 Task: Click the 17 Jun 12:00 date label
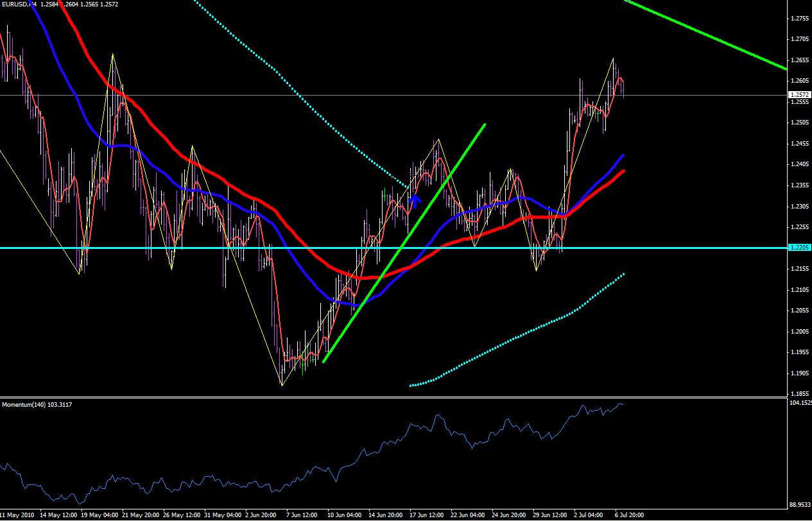[x=425, y=515]
